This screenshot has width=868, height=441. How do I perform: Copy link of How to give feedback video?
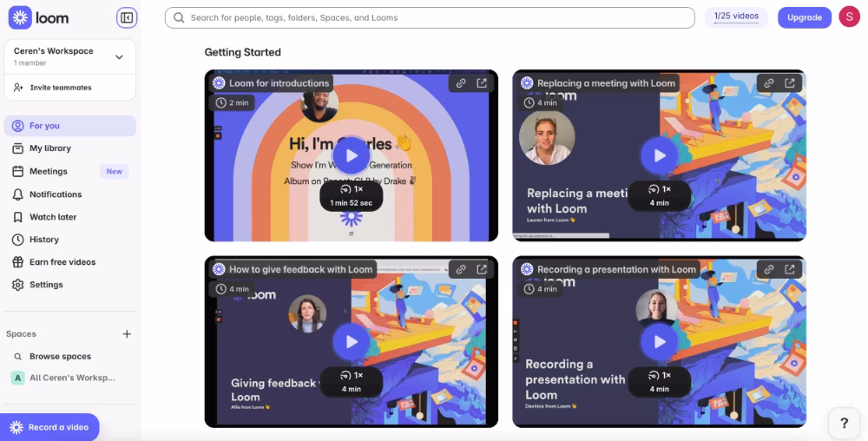pyautogui.click(x=461, y=269)
